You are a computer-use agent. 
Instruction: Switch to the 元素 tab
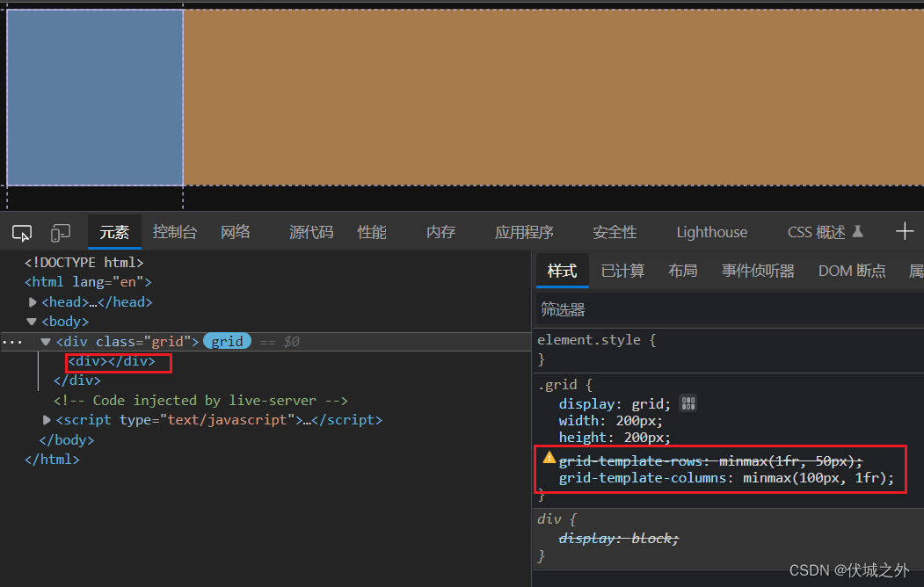114,232
